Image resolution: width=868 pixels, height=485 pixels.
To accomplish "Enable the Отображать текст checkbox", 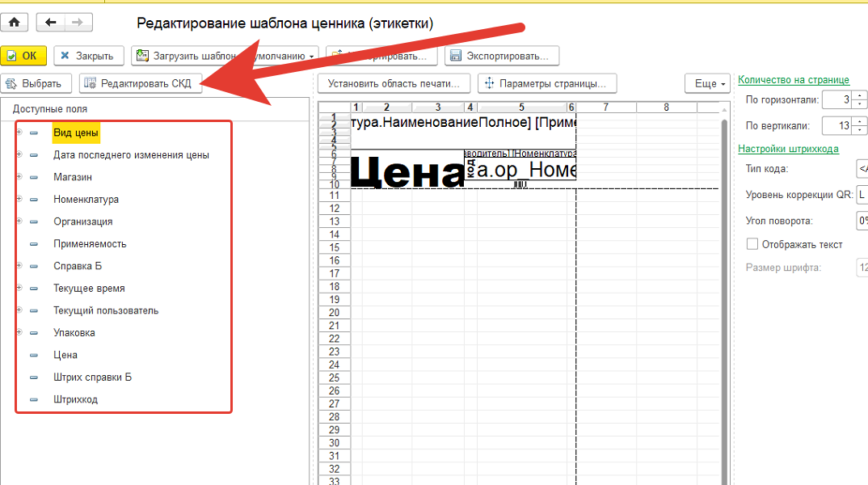I will coord(752,244).
